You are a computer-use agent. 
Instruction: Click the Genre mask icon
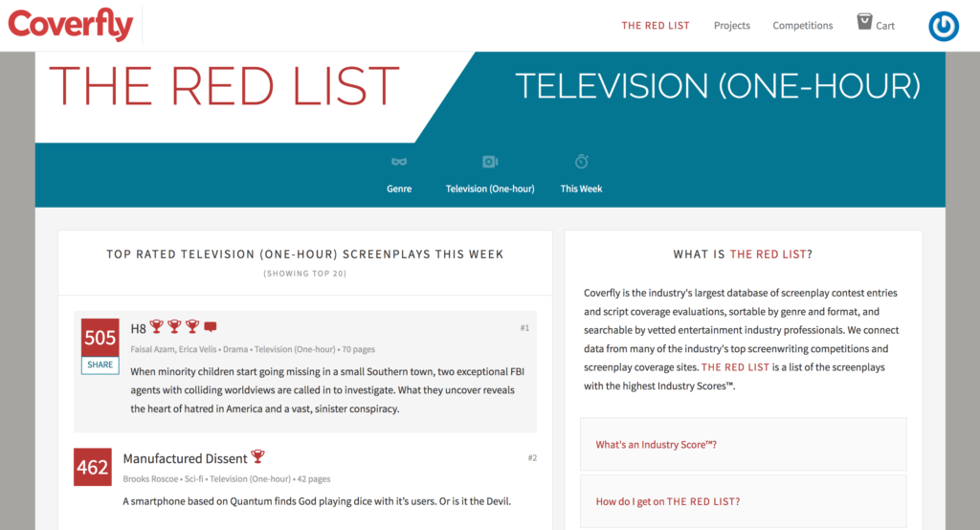(399, 162)
